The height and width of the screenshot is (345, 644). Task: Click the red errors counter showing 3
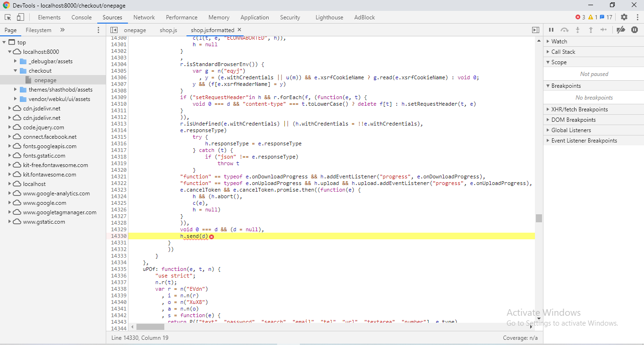[580, 17]
